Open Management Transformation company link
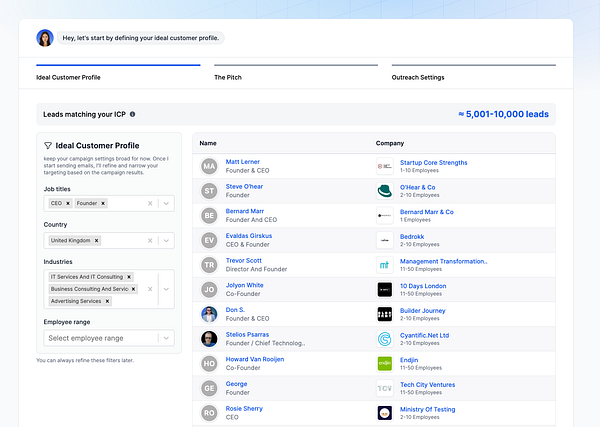 (443, 261)
